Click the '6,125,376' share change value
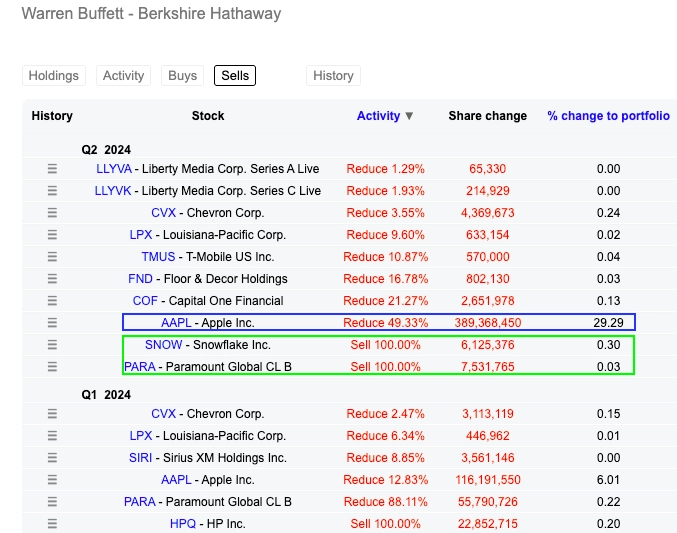 pos(488,345)
